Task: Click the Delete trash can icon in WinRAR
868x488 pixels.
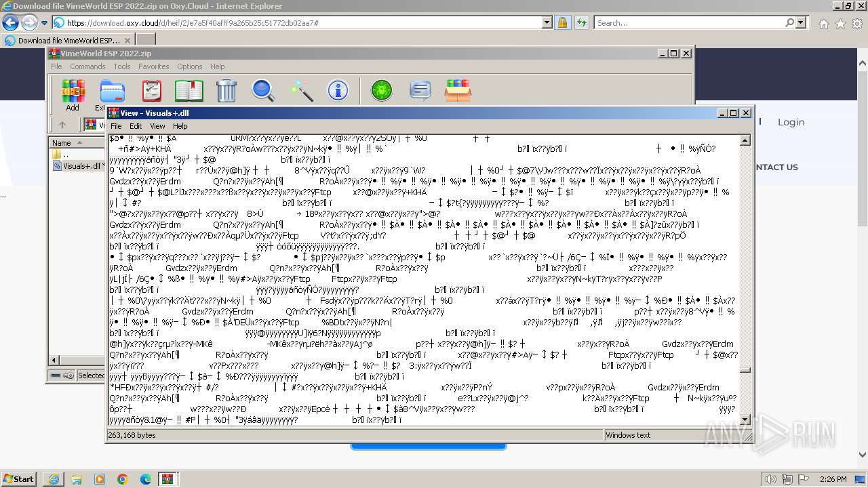Action: (x=226, y=91)
